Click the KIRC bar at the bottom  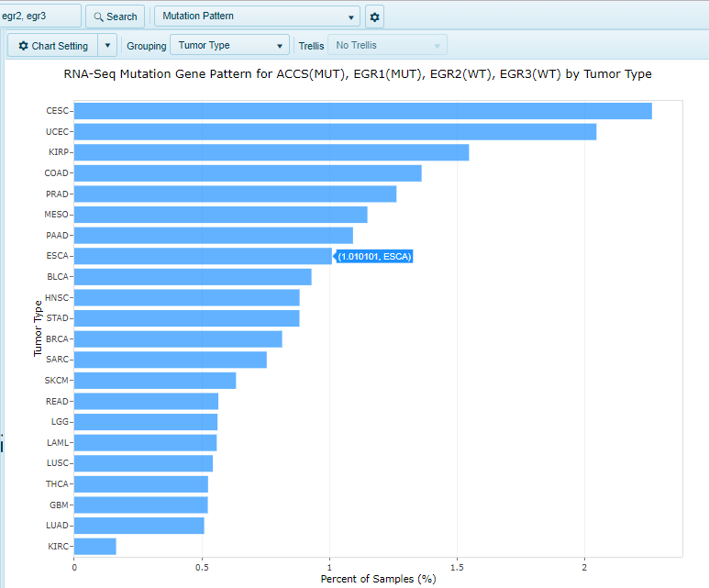(94, 546)
